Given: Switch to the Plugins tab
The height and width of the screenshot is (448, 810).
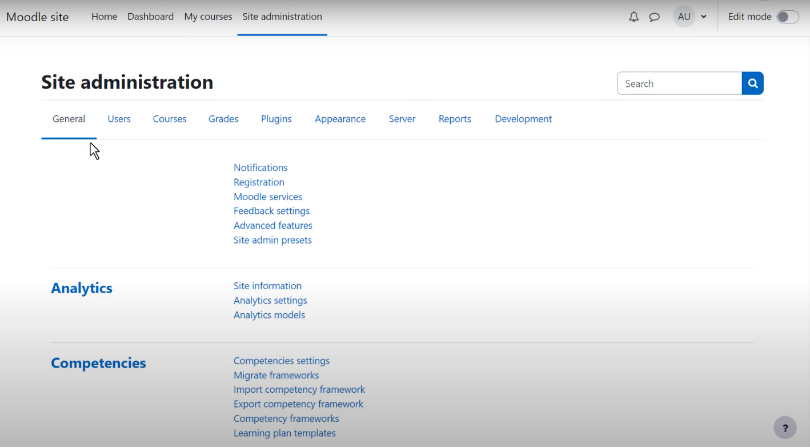Looking at the screenshot, I should coord(276,119).
